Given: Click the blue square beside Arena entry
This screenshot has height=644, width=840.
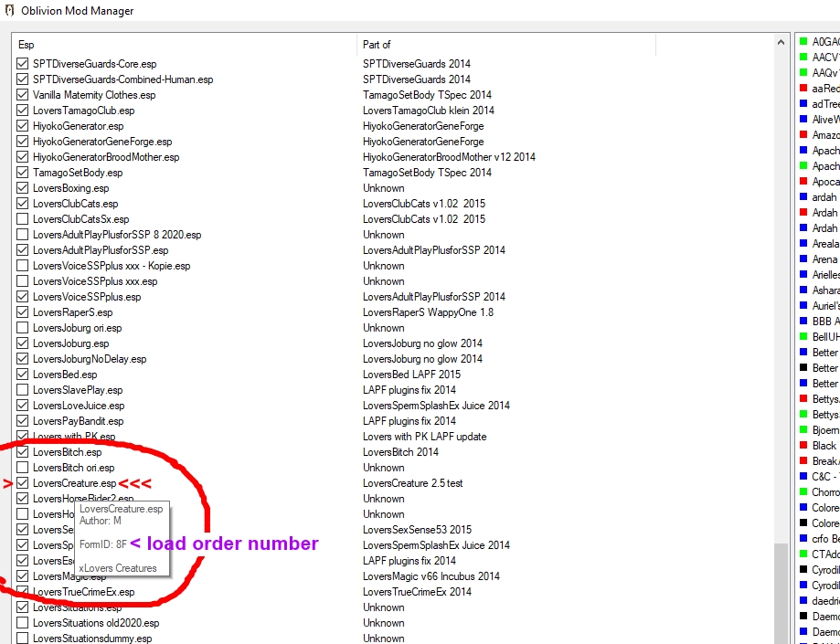Looking at the screenshot, I should tap(803, 259).
